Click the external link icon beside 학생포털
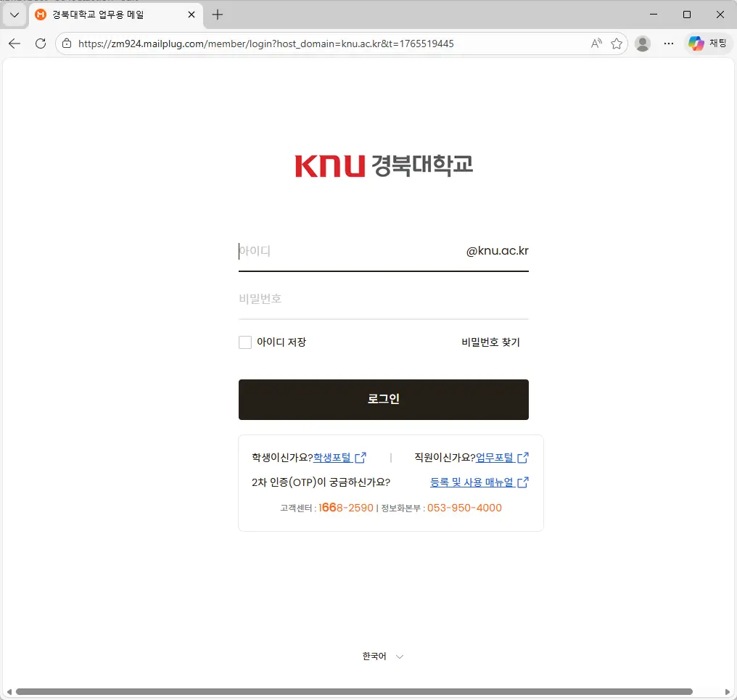 click(x=361, y=457)
